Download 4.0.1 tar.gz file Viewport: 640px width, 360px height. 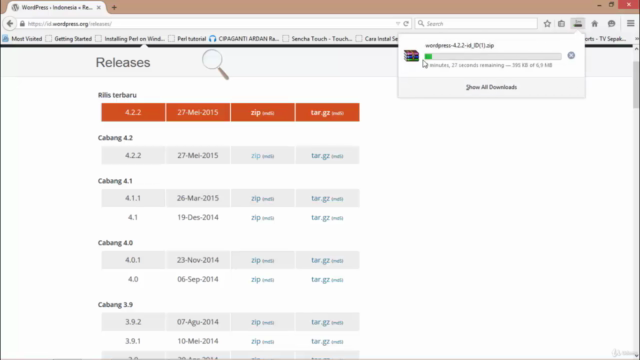[320, 260]
